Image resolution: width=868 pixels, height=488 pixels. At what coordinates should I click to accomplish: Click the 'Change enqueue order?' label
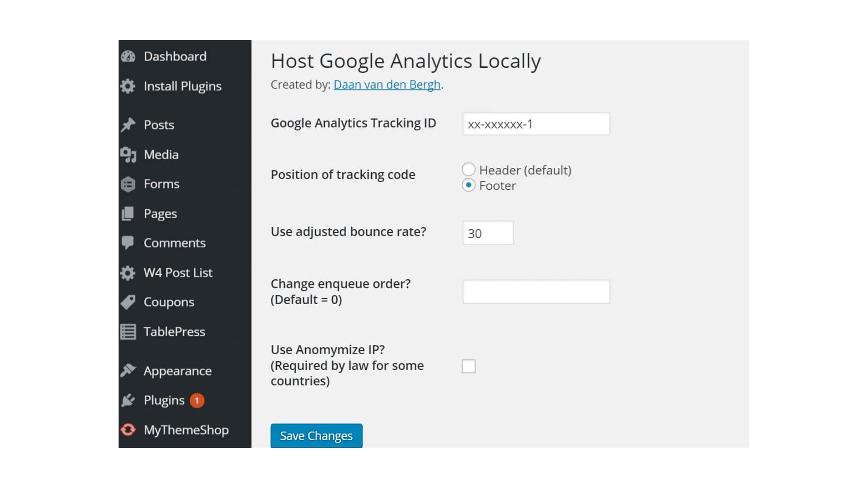(x=341, y=284)
